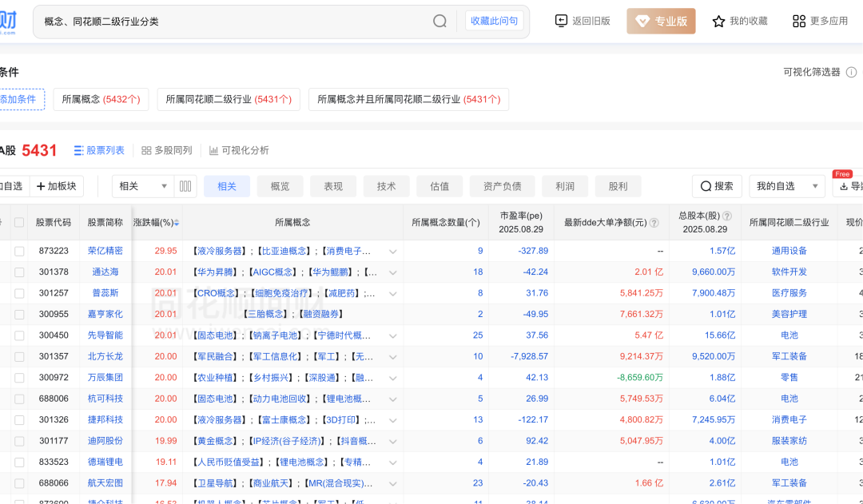Expand concepts list for 荣亿精密 row

point(393,252)
